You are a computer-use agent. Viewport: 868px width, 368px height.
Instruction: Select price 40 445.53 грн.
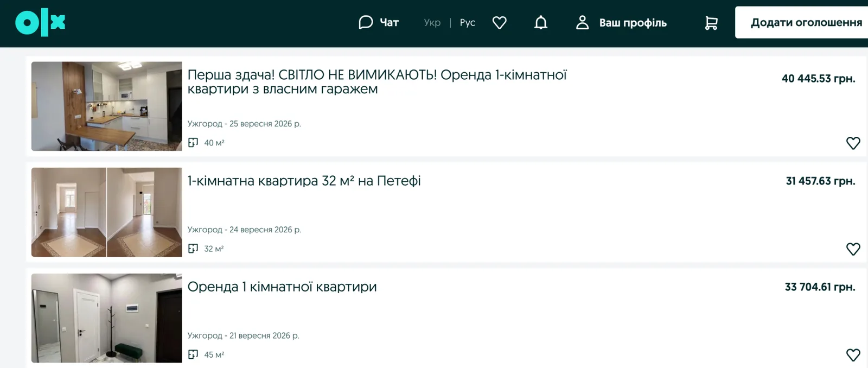[x=818, y=79]
